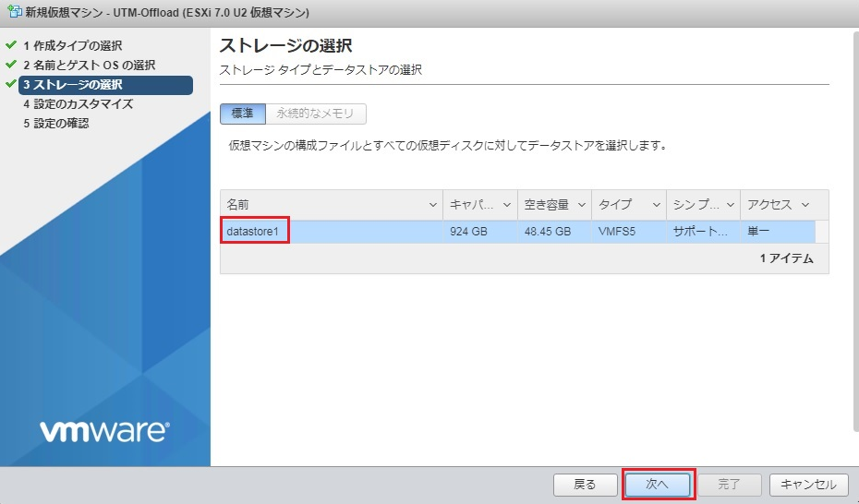This screenshot has height=504, width=859.
Task: Expand the アクセス column menu arrow
Action: tap(805, 205)
